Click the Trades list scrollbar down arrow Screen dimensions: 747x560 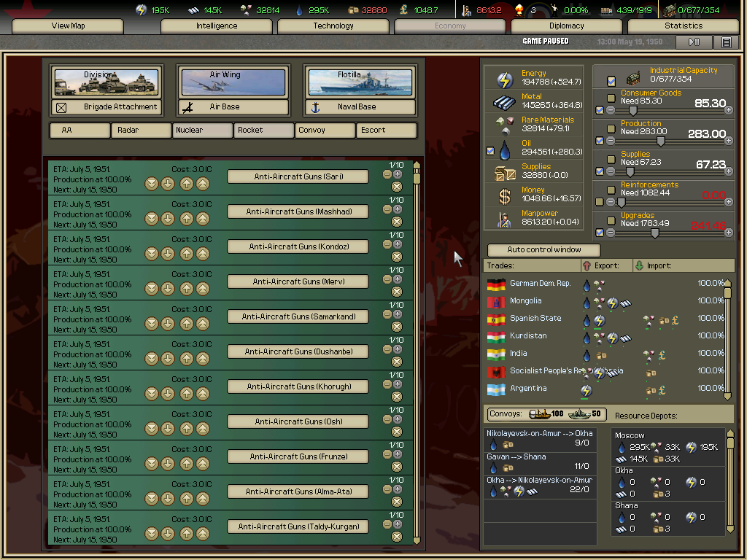[x=727, y=396]
